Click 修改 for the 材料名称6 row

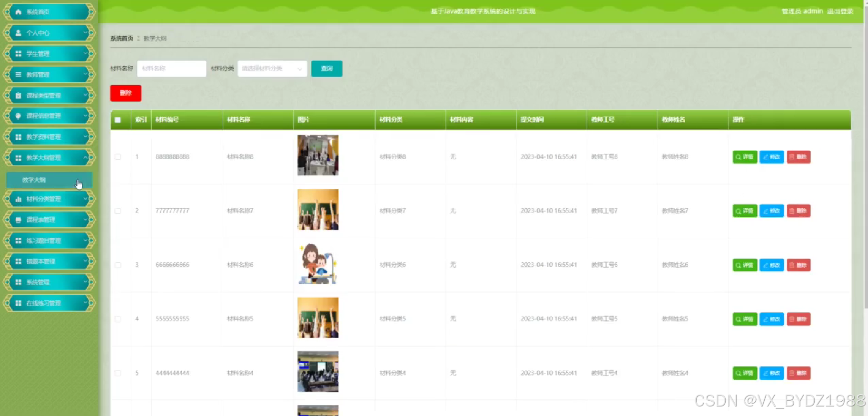(772, 265)
